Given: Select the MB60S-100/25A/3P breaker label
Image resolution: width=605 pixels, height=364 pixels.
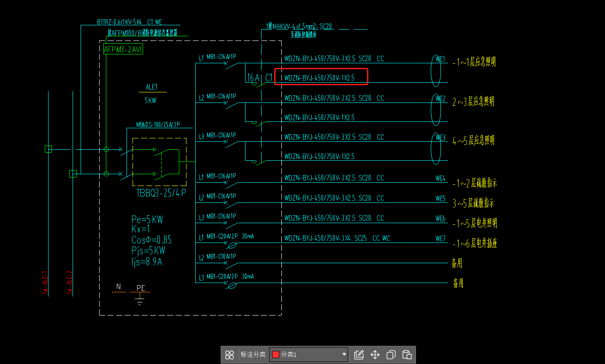Looking at the screenshot, I should pyautogui.click(x=158, y=124).
